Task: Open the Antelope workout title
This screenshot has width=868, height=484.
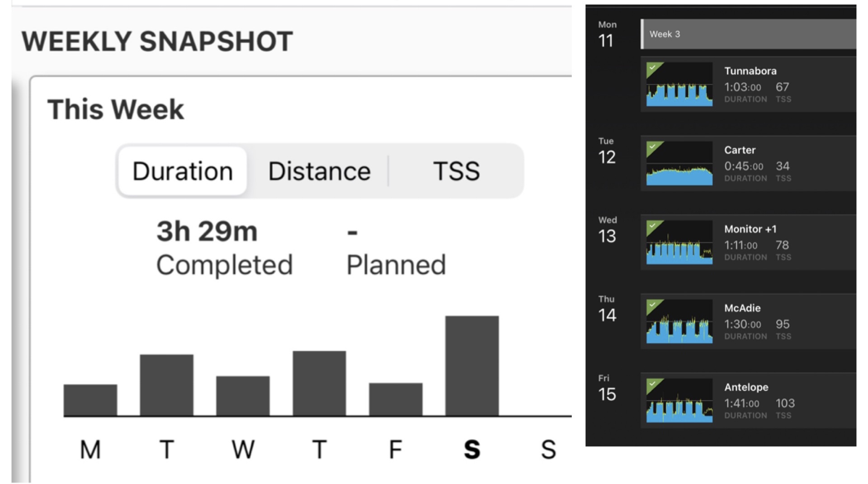Action: 746,387
